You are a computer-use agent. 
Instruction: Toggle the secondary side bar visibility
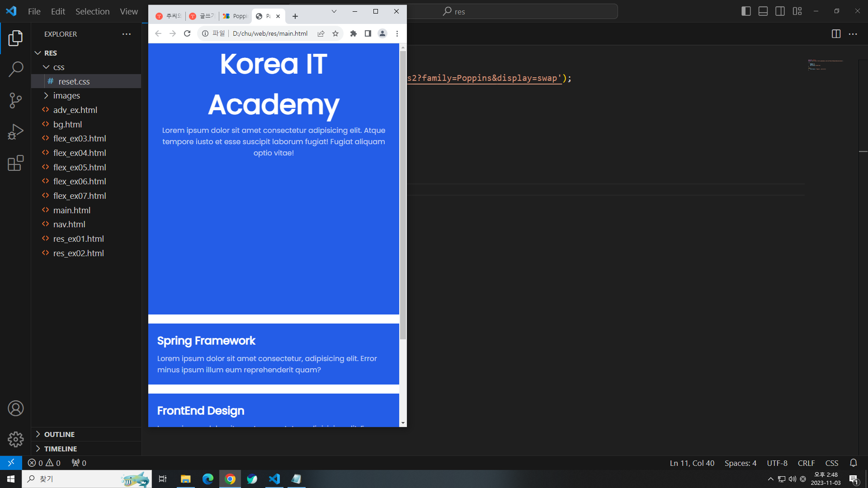(780, 11)
